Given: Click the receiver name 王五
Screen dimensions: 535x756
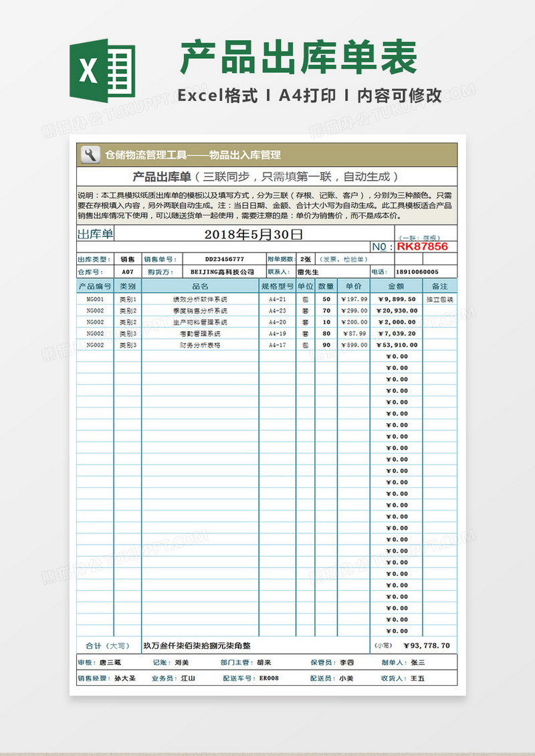Looking at the screenshot, I should (x=417, y=678).
